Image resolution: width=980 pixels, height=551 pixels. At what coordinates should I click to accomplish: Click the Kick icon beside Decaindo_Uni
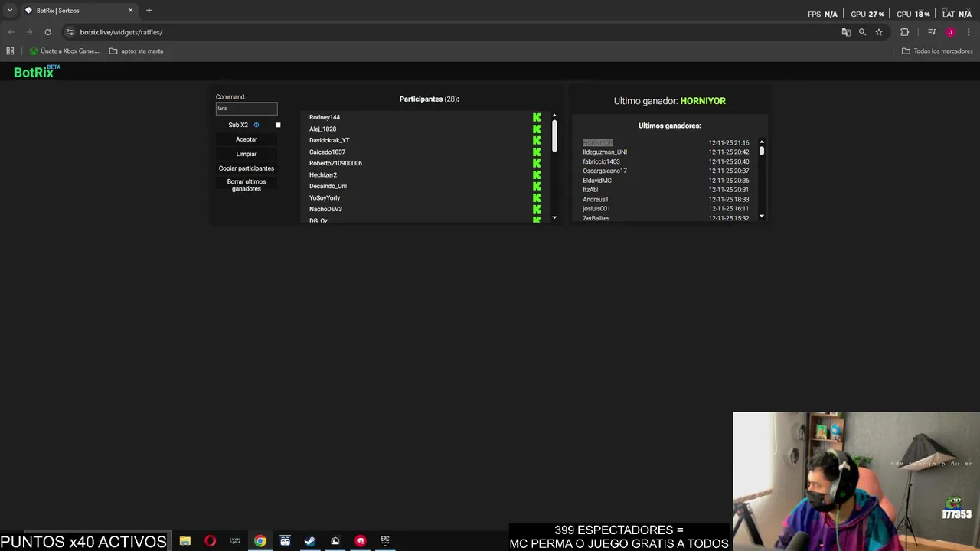537,186
